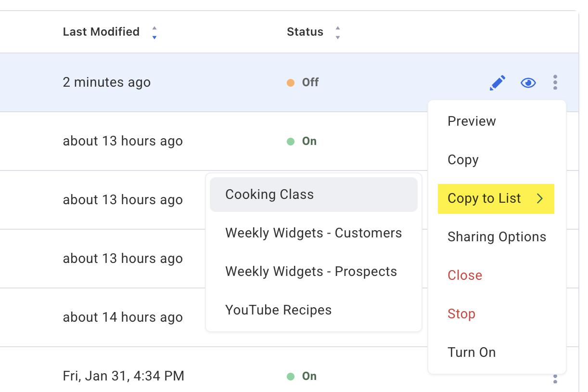Pick YouTube Recipes from the submenu
588x392 pixels.
click(x=278, y=310)
